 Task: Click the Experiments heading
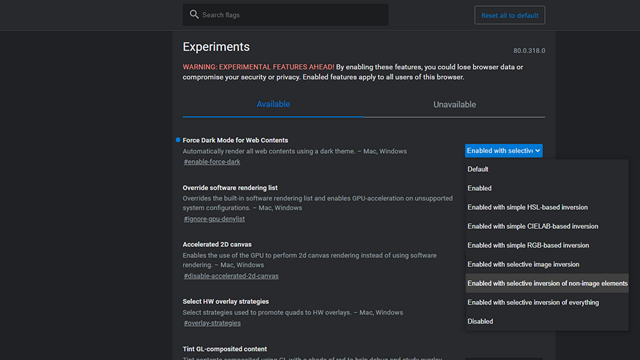click(x=216, y=47)
